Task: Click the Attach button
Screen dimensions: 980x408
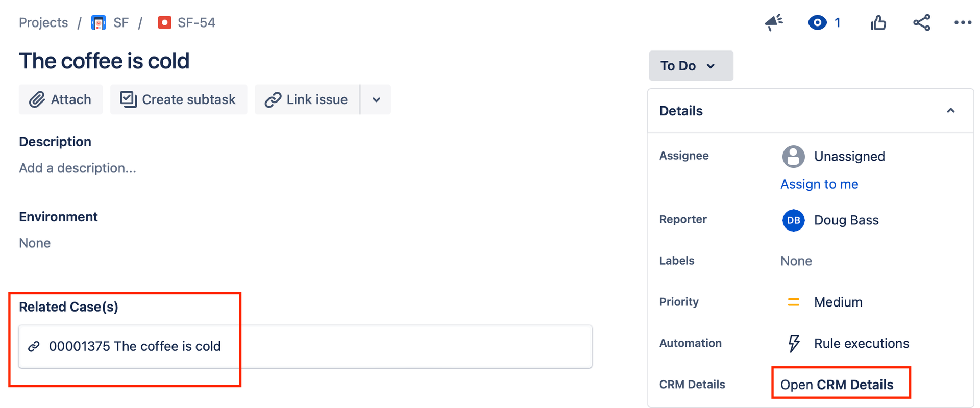Action: (61, 99)
